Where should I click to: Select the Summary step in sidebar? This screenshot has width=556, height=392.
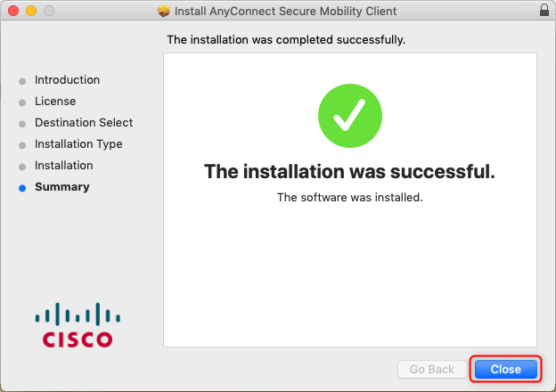coord(61,187)
